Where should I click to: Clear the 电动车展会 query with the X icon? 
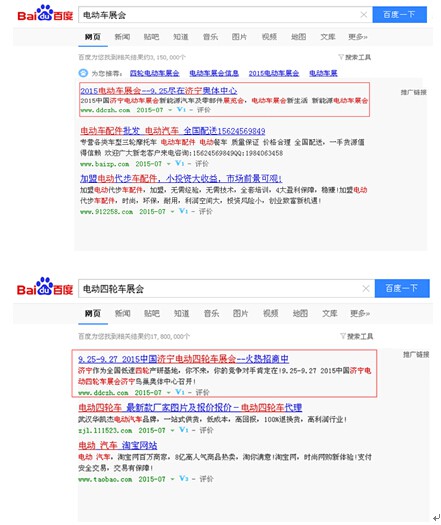pos(364,14)
